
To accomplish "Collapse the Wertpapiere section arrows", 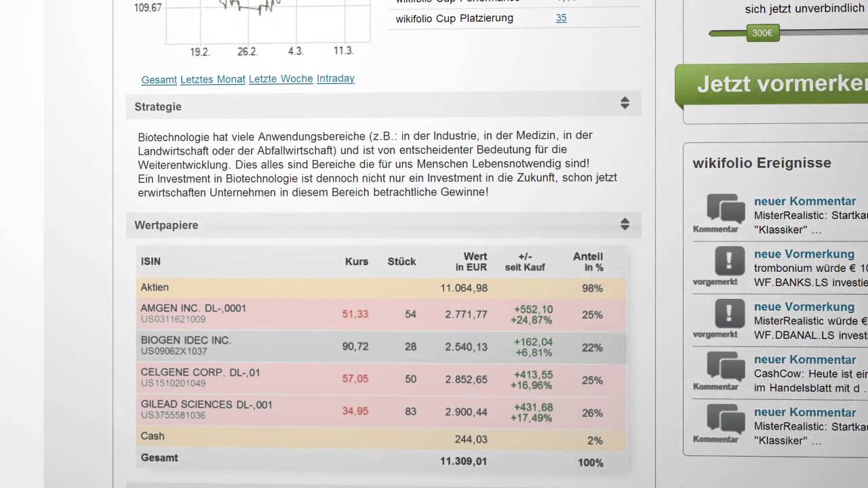I will coord(625,224).
